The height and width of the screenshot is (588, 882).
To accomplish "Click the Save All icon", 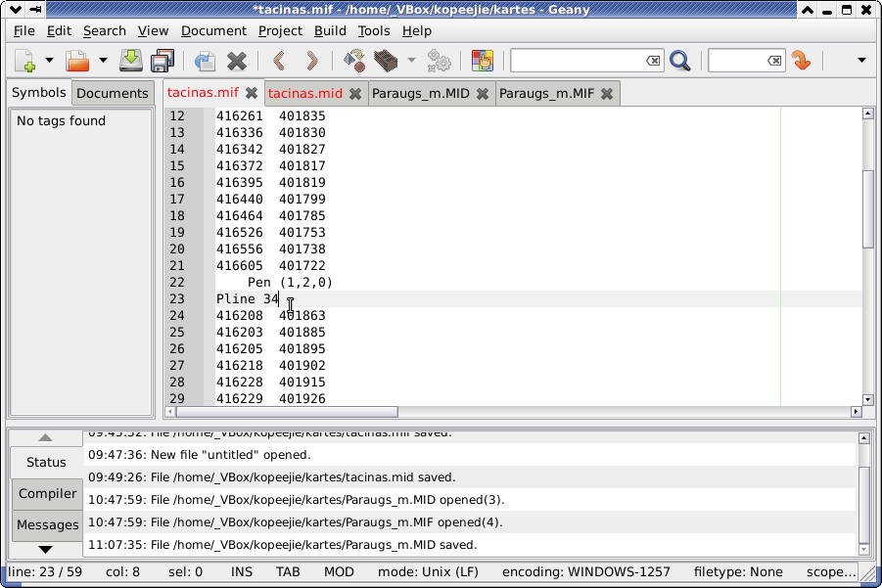I will point(162,60).
